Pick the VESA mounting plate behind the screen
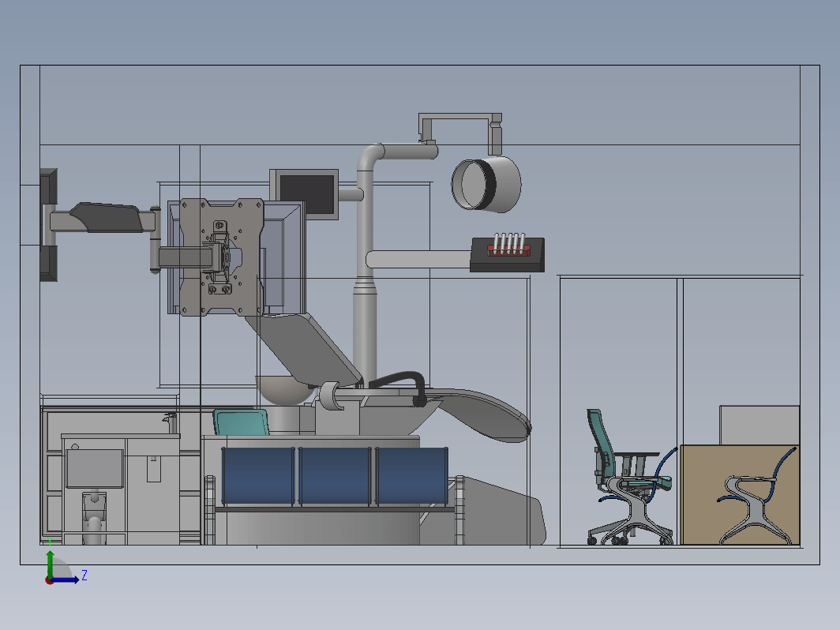This screenshot has width=840, height=630. tap(222, 257)
